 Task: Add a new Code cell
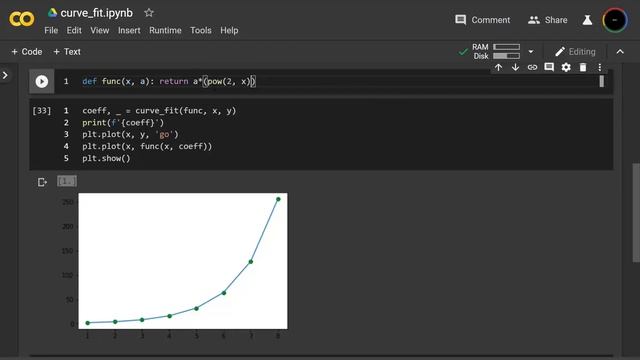coord(27,52)
